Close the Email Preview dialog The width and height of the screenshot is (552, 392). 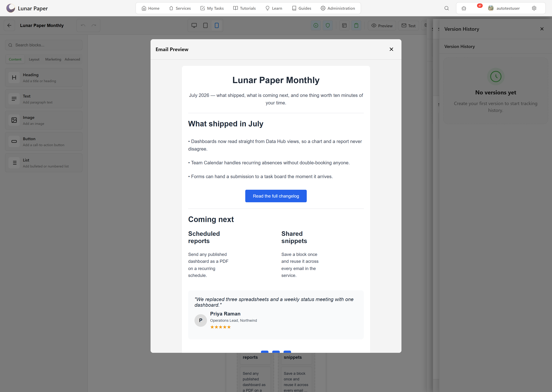tap(391, 49)
